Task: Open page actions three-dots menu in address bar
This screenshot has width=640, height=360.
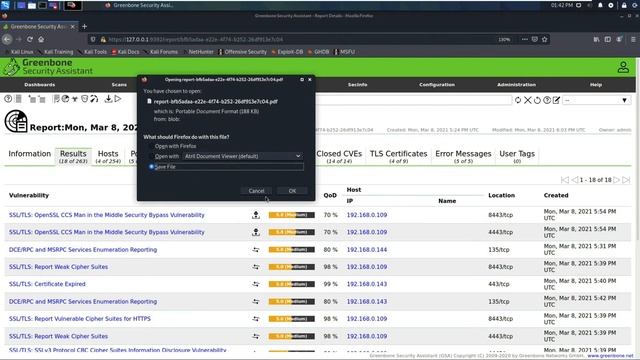Action: pyautogui.click(x=524, y=39)
